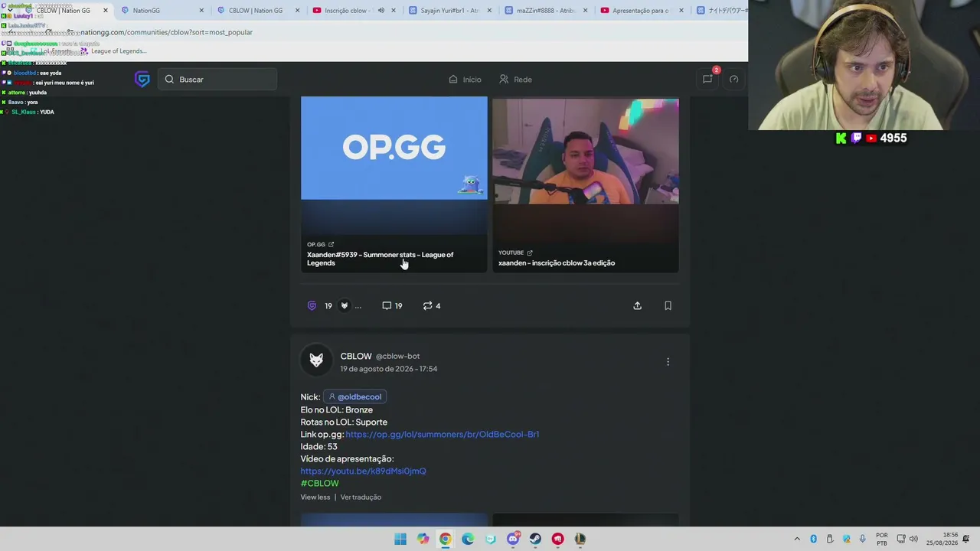Show hidden system tray icons
Screen dimensions: 980x551
tap(797, 539)
